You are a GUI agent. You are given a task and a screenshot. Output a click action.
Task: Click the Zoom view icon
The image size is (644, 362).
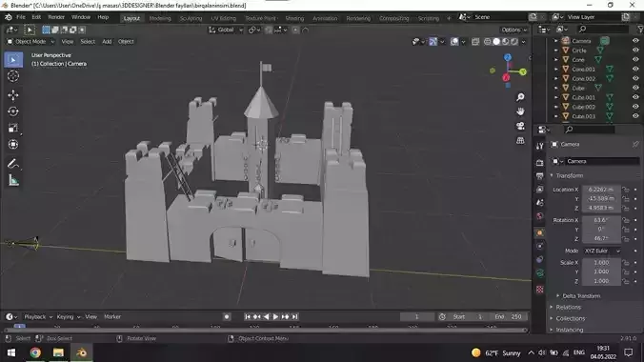pos(520,97)
